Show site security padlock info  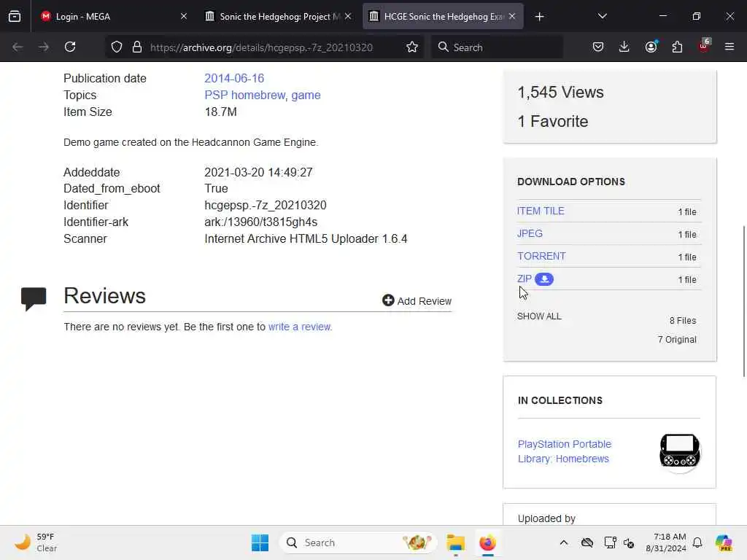click(x=137, y=47)
